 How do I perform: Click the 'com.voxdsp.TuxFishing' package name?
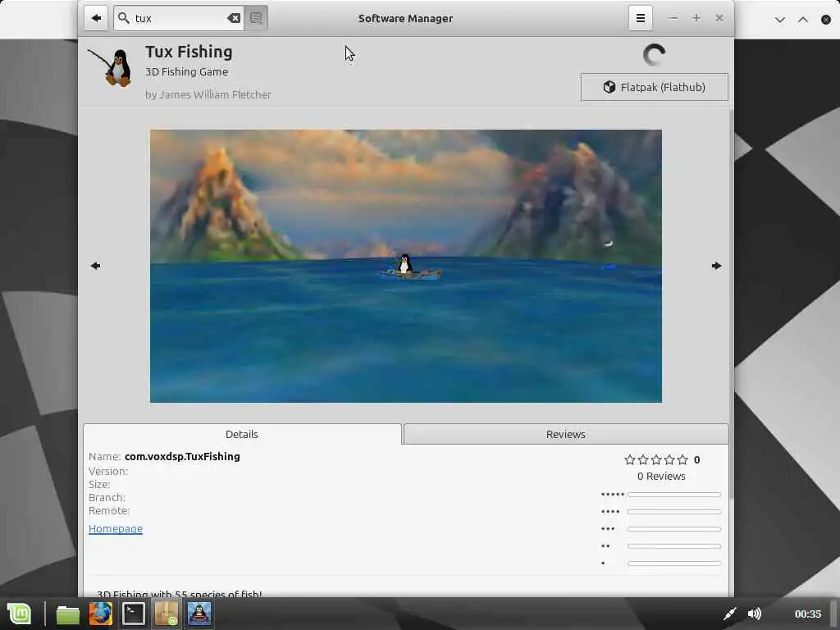click(x=182, y=456)
